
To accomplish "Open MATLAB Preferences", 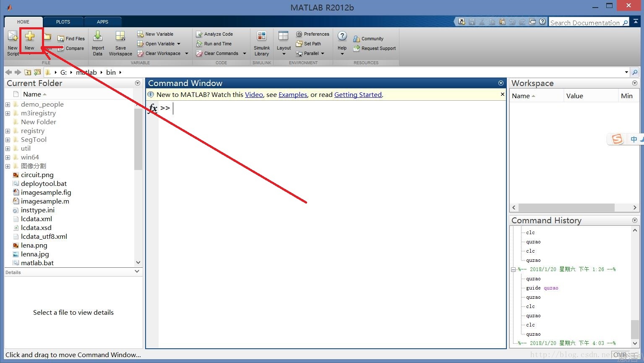I will click(313, 34).
